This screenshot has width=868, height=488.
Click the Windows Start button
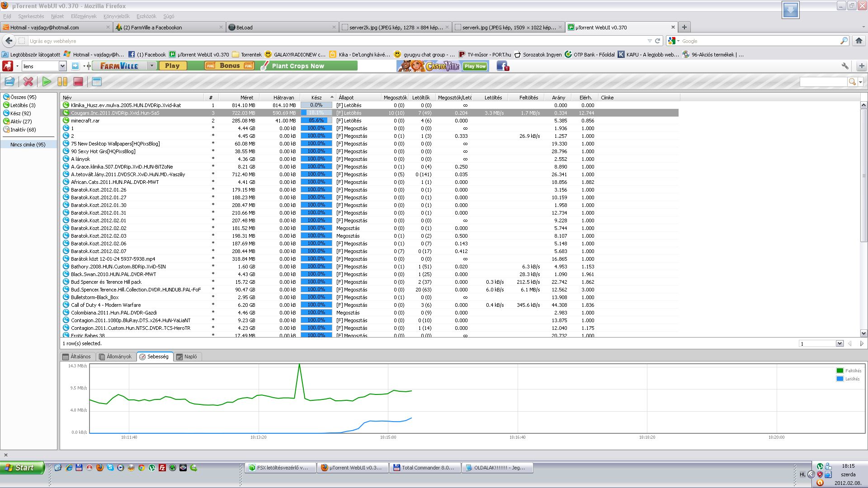click(x=23, y=468)
